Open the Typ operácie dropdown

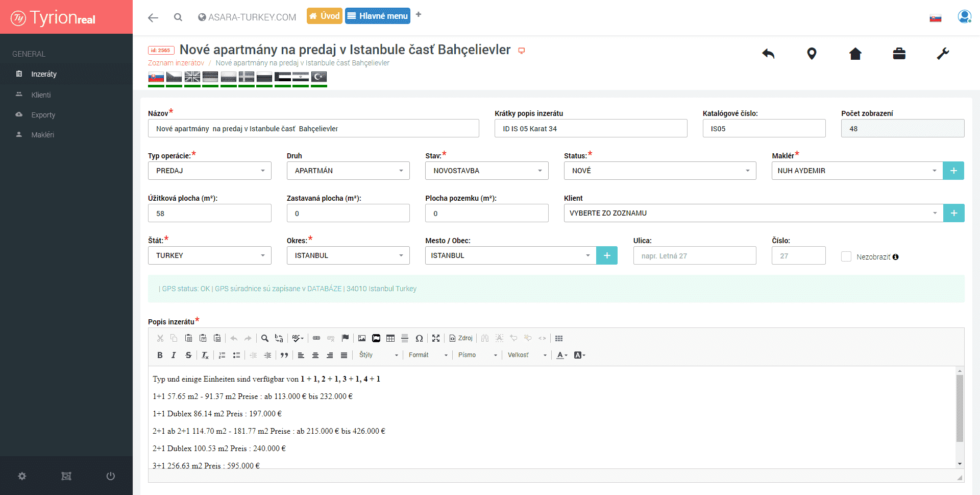209,171
